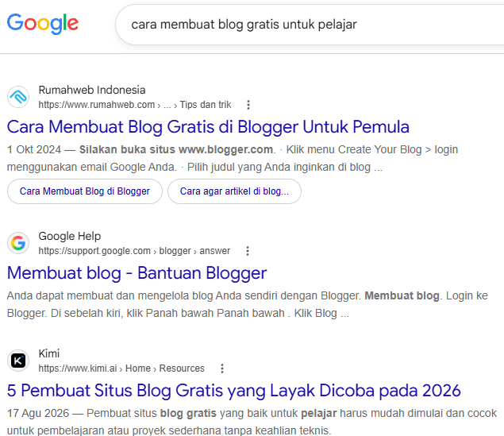
Task: Click the Google logo
Action: pyautogui.click(x=43, y=24)
